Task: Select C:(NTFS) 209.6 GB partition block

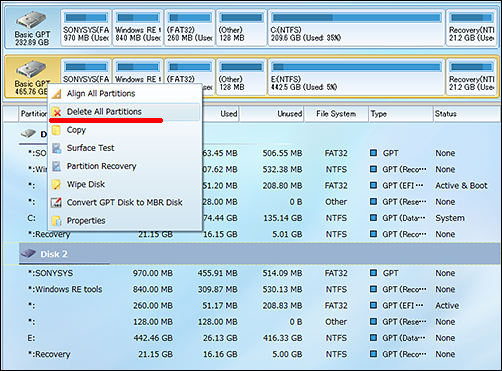Action: [356, 28]
